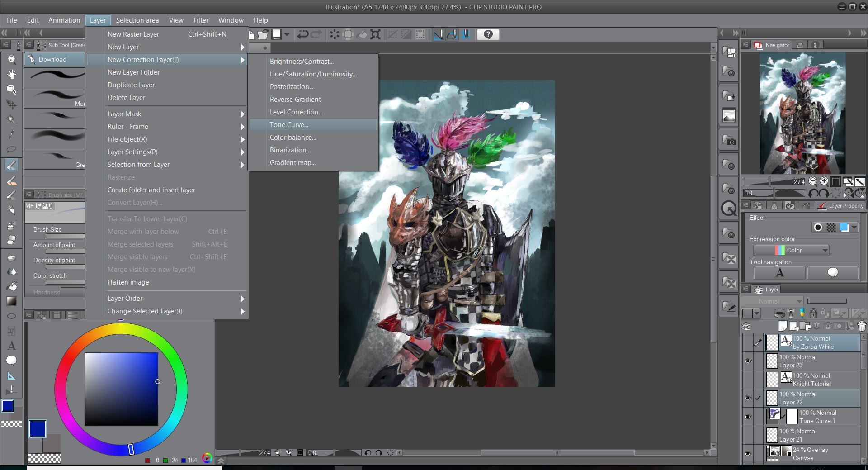Click the canvas horizontal scrollbar
Viewport: 868px width, 470px height.
[x=557, y=452]
